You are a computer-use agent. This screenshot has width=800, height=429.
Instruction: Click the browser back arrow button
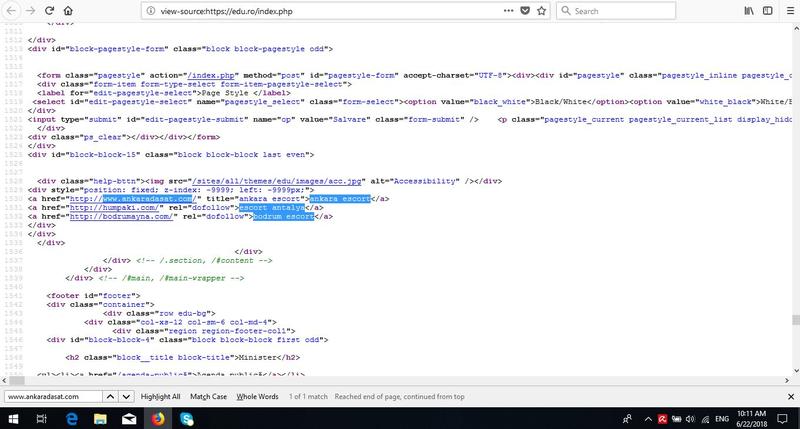click(x=9, y=11)
